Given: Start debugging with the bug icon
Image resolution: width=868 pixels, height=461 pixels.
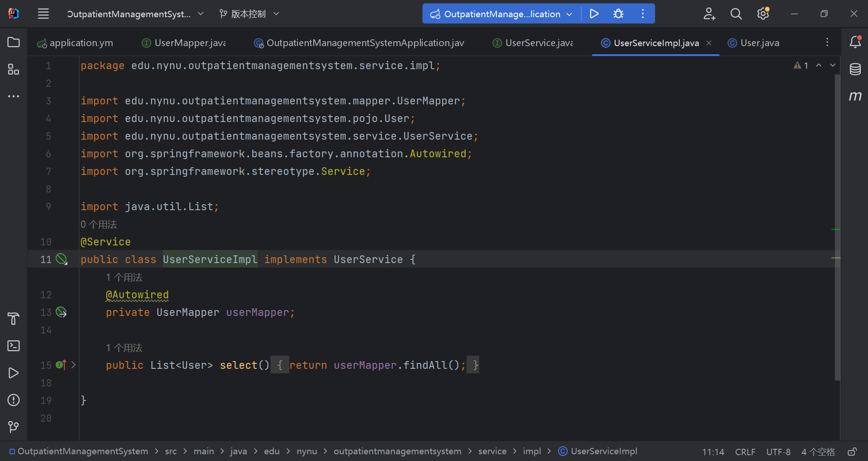Looking at the screenshot, I should (618, 14).
